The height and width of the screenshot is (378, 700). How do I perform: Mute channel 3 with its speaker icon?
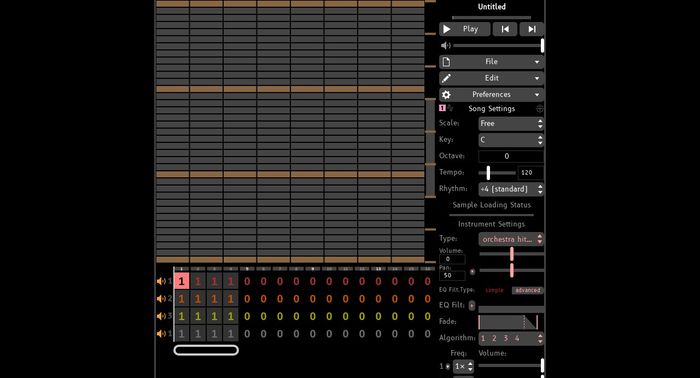point(161,316)
